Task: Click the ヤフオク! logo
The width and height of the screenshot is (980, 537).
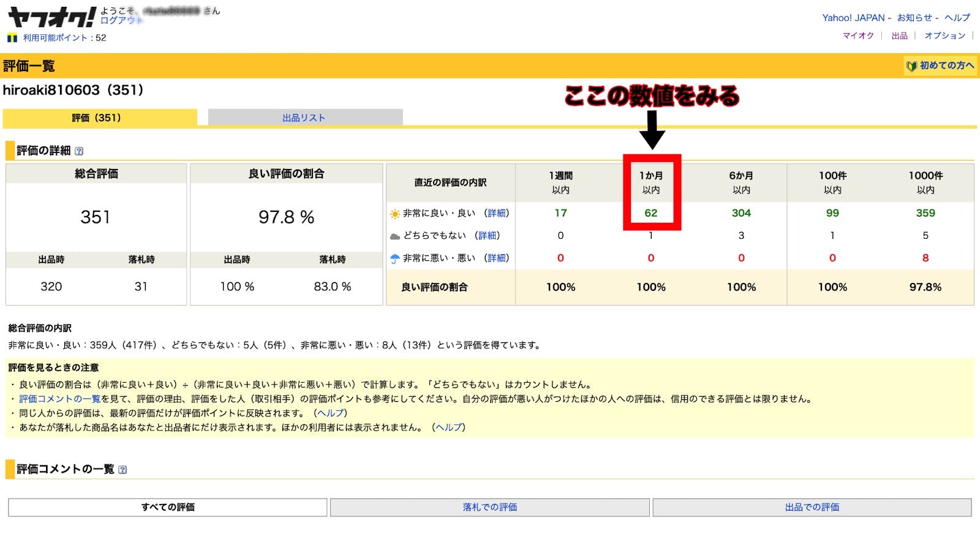Action: (51, 18)
